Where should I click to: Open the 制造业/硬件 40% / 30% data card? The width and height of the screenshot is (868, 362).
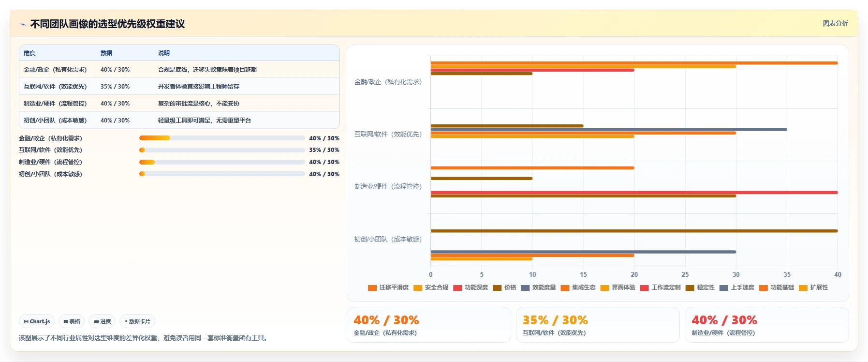(x=767, y=325)
